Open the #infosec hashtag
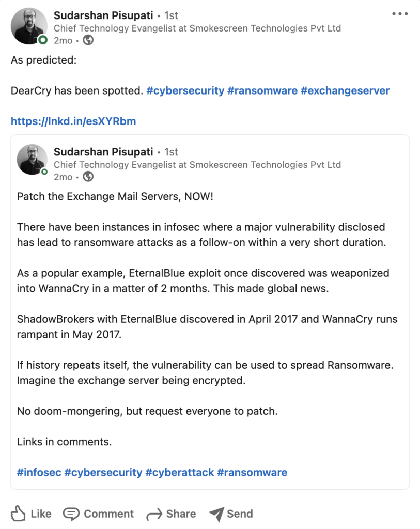 point(39,472)
